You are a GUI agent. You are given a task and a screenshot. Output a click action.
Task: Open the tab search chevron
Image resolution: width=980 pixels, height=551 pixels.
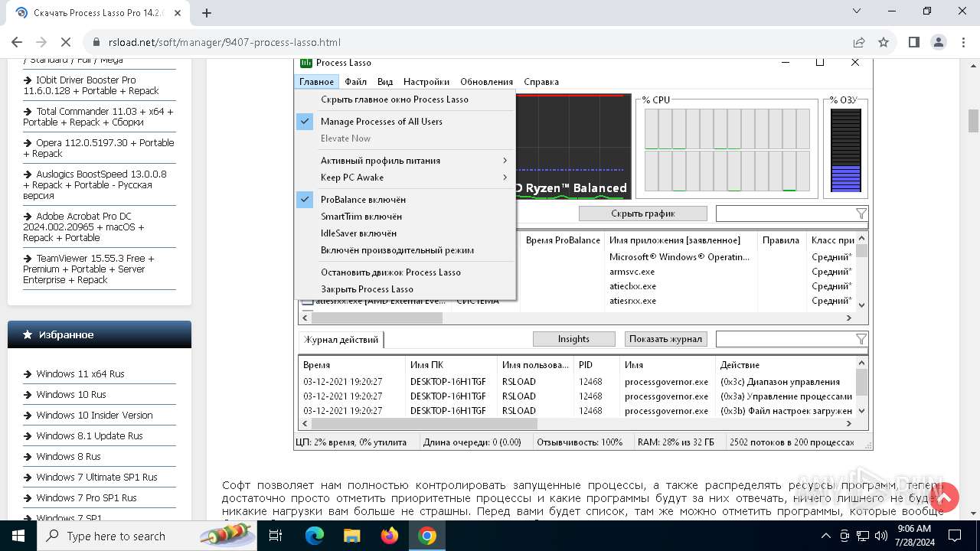click(x=857, y=11)
